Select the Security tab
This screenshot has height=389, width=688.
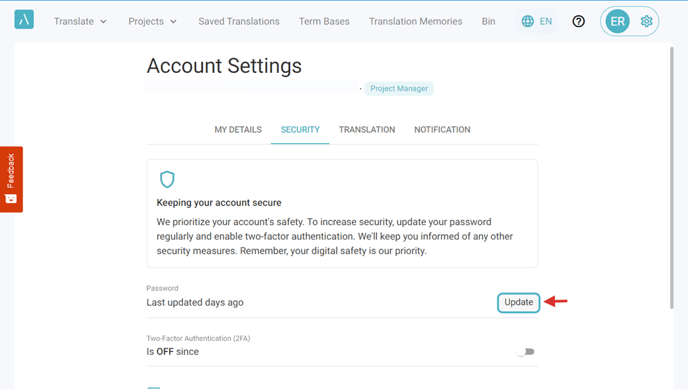tap(300, 130)
